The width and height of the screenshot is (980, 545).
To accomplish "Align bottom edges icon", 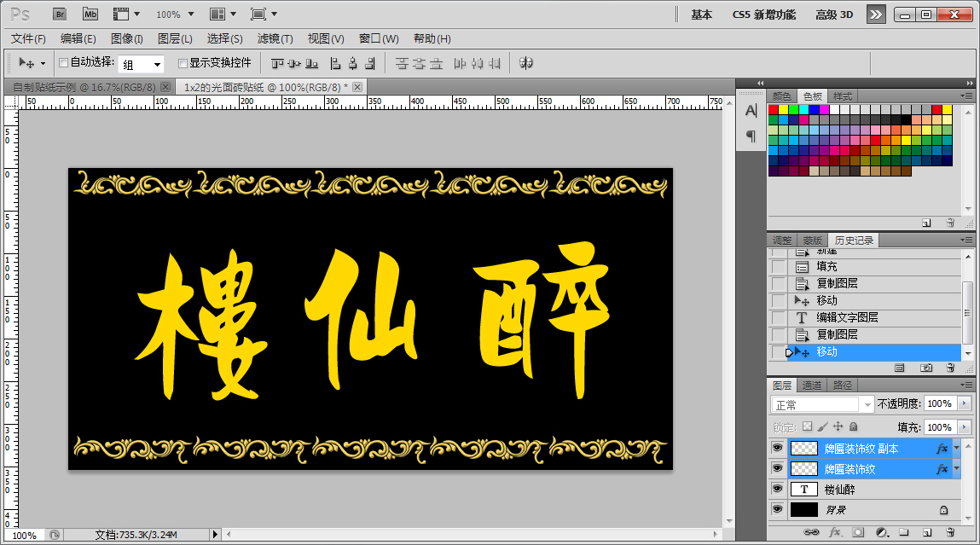I will point(312,63).
